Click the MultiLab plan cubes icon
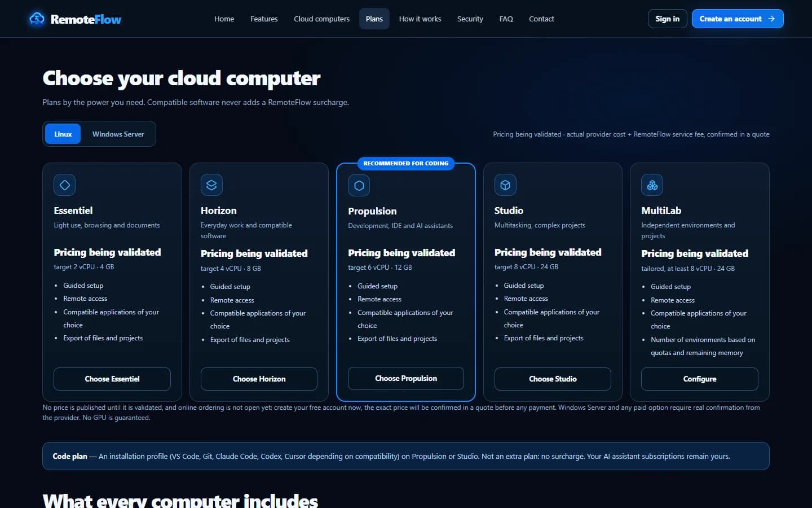This screenshot has height=508, width=812. [652, 185]
